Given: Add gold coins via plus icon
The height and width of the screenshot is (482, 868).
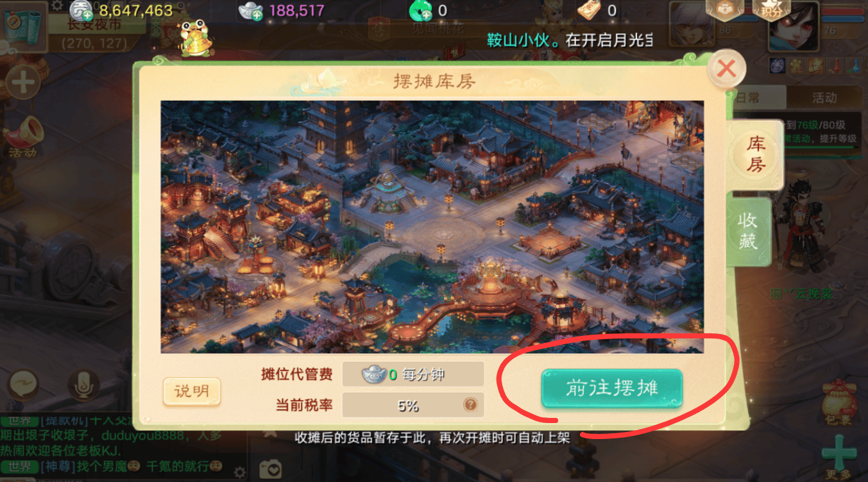Looking at the screenshot, I should point(81,10).
